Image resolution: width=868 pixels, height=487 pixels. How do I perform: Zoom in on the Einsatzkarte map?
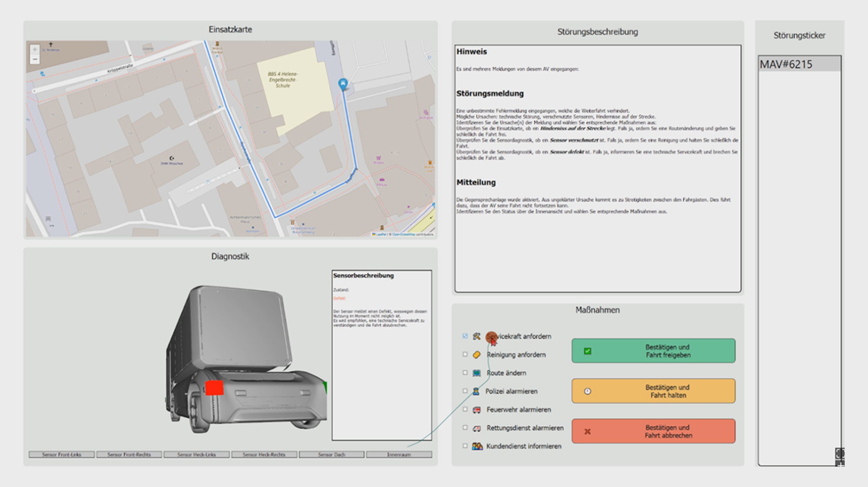point(35,50)
